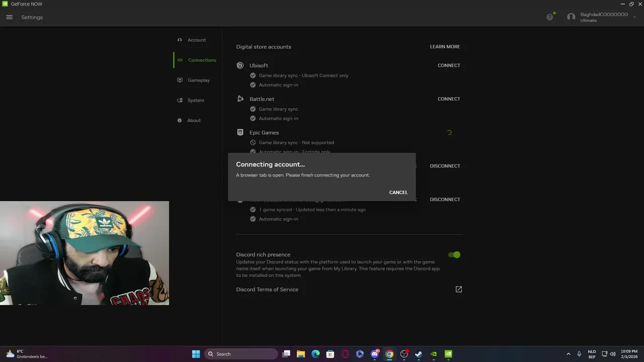Image resolution: width=644 pixels, height=362 pixels.
Task: Click the user avatar icon next to BaghdadC0000000
Action: point(571,17)
